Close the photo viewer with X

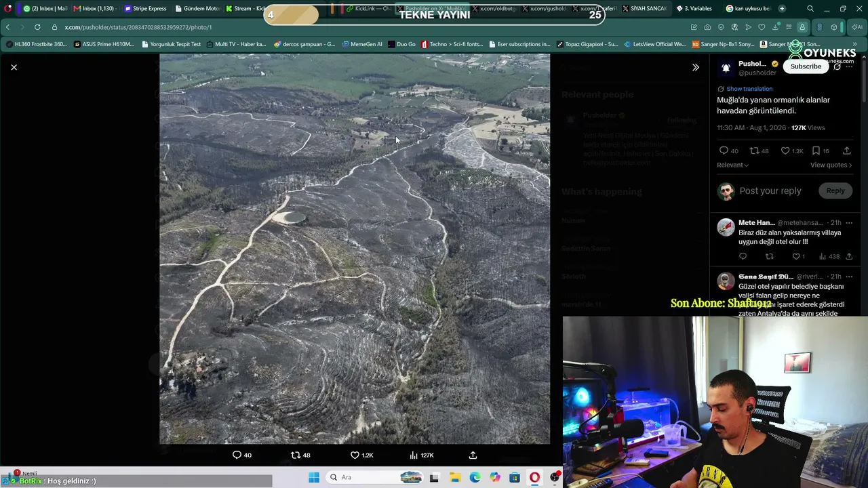pyautogui.click(x=14, y=67)
